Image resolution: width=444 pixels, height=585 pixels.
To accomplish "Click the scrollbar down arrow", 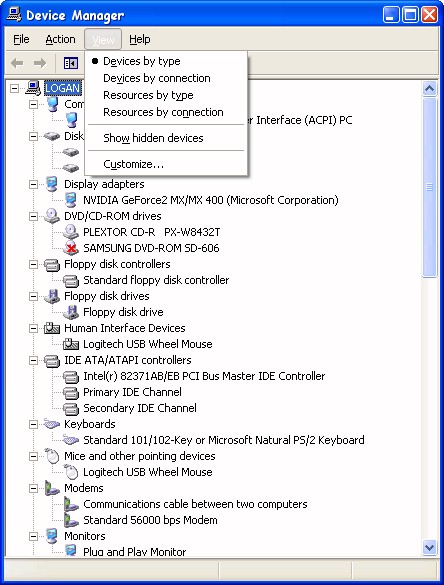I will 429,548.
